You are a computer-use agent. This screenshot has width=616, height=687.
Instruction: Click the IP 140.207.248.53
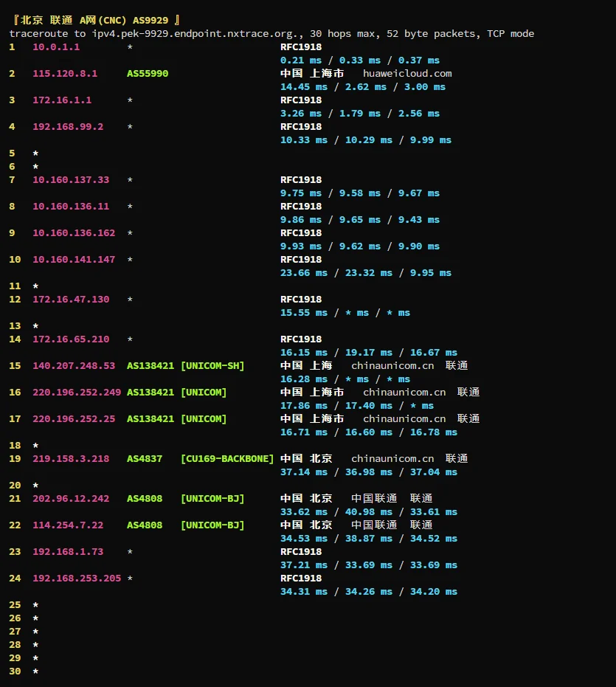[74, 366]
